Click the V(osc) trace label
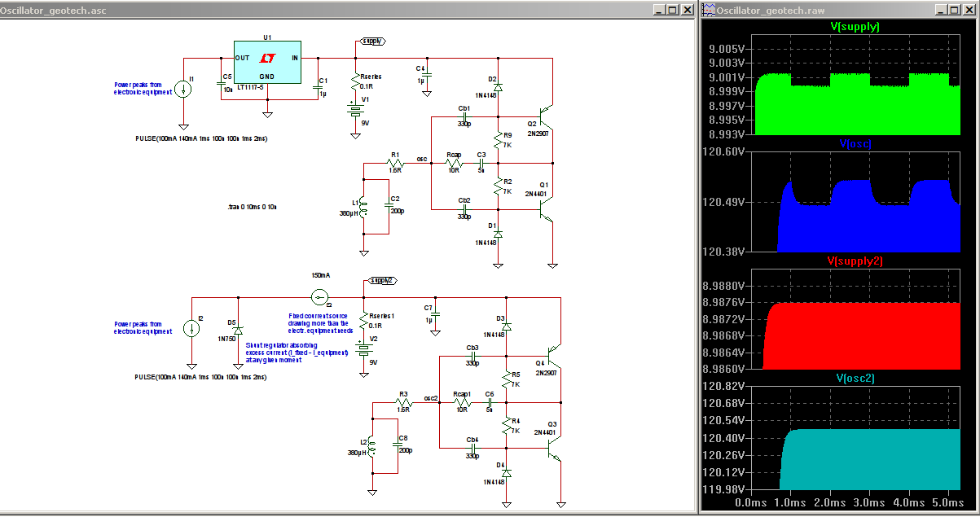Viewport: 980px width, 517px height. [x=855, y=144]
